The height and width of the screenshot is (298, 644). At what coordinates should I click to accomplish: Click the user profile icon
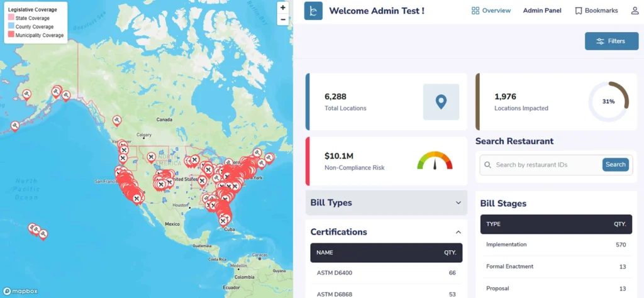635,11
